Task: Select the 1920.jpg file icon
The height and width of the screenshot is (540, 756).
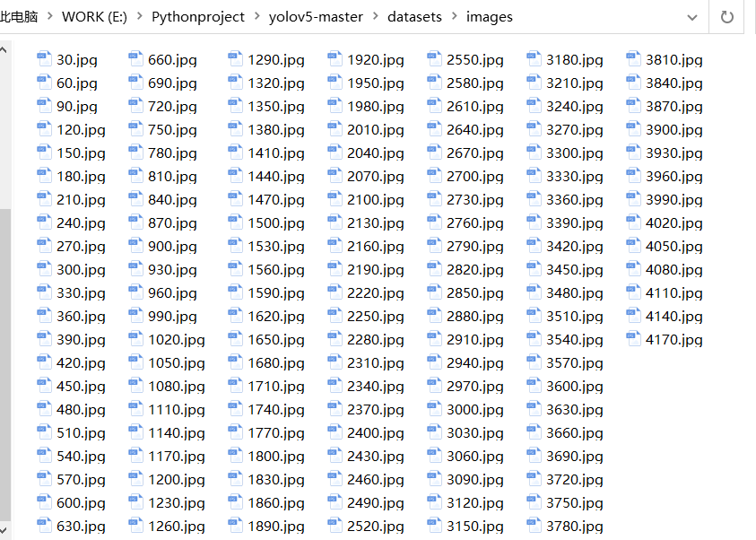Action: tap(335, 60)
